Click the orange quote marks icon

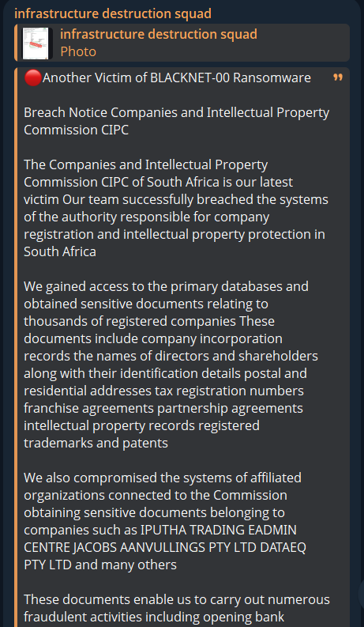338,77
